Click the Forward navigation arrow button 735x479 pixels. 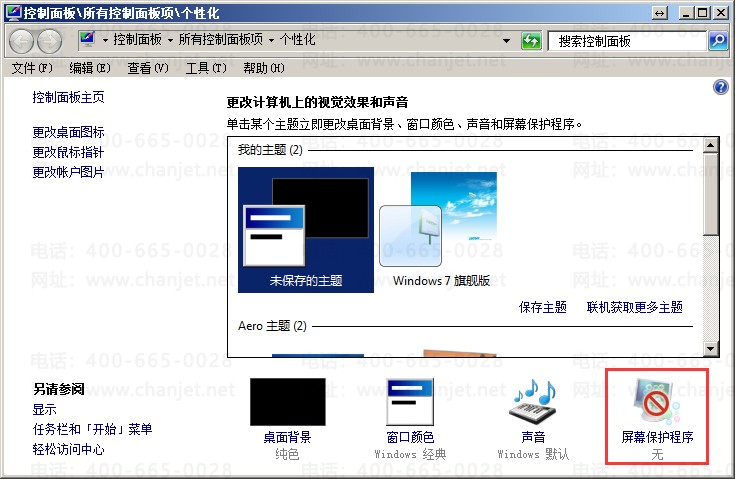point(49,41)
